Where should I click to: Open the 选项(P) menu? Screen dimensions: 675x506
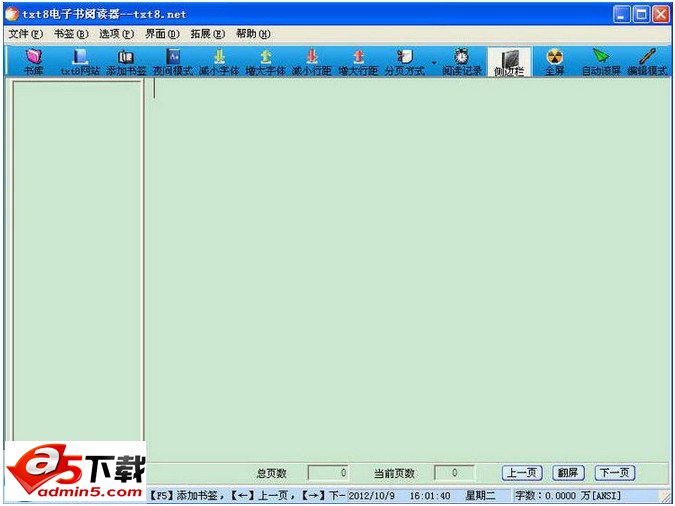click(x=116, y=34)
